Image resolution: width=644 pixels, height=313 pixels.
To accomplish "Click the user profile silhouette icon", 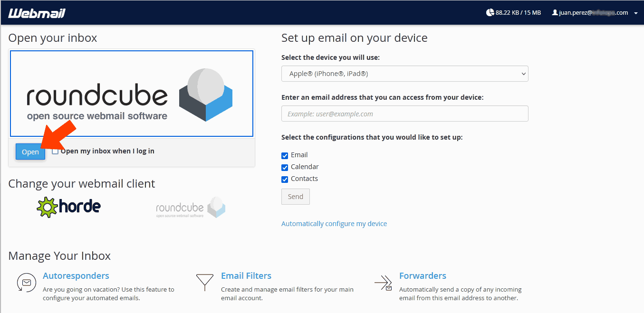I will pyautogui.click(x=555, y=12).
